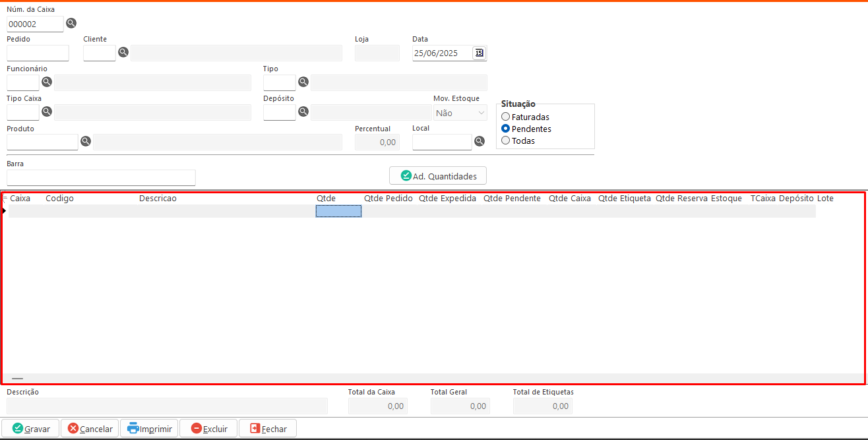Open the Local lookup magnifier icon
868x440 pixels.
click(x=480, y=141)
